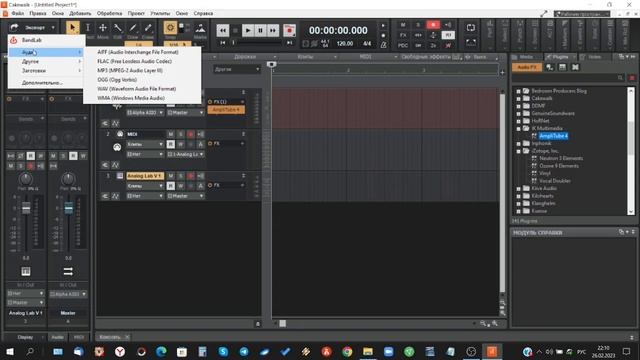This screenshot has height=360, width=640.
Task: Open the Master output dropdown on Analog Lab track
Action: click(x=185, y=196)
